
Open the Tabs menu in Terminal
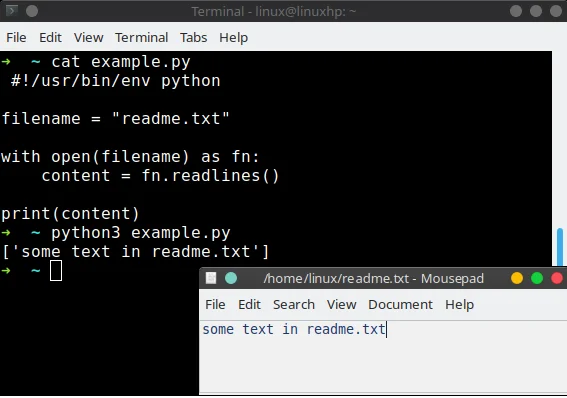coord(193,38)
